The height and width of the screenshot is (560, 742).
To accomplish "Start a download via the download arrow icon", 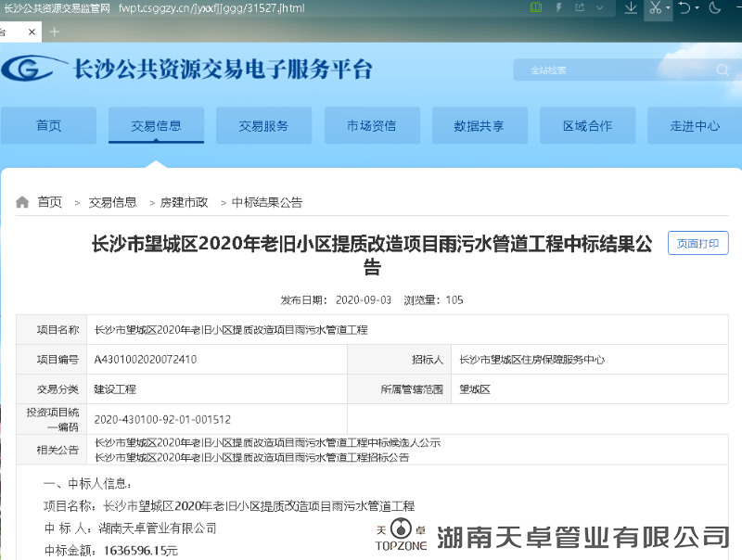I will 633,9.
